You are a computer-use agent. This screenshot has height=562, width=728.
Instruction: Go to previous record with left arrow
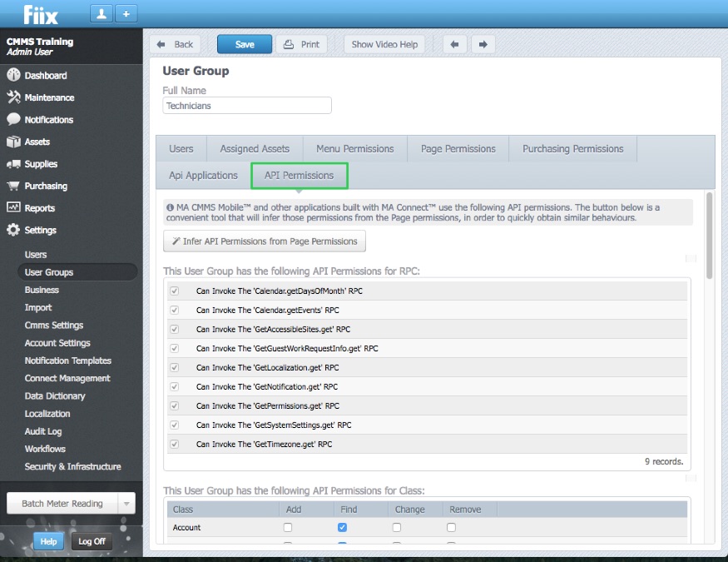[x=454, y=44]
